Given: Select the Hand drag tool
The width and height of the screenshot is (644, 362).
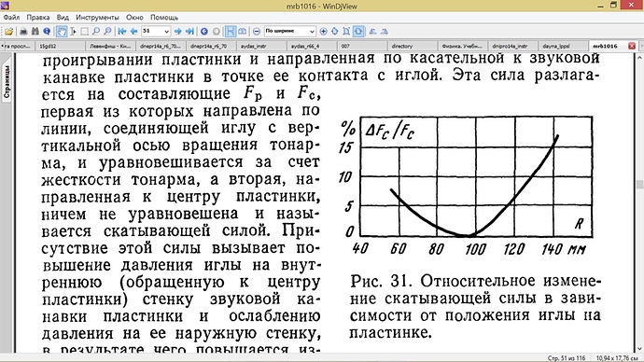Looking at the screenshot, I should [x=62, y=31].
